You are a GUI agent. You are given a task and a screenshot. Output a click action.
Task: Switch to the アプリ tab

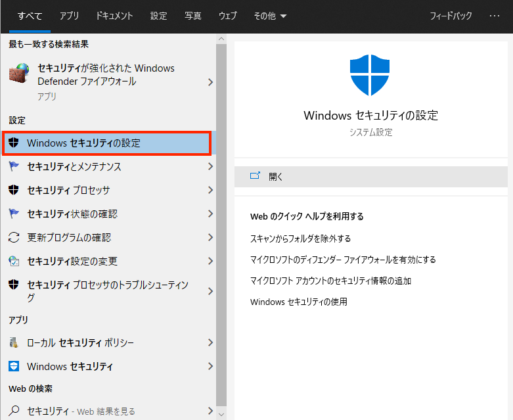(69, 16)
